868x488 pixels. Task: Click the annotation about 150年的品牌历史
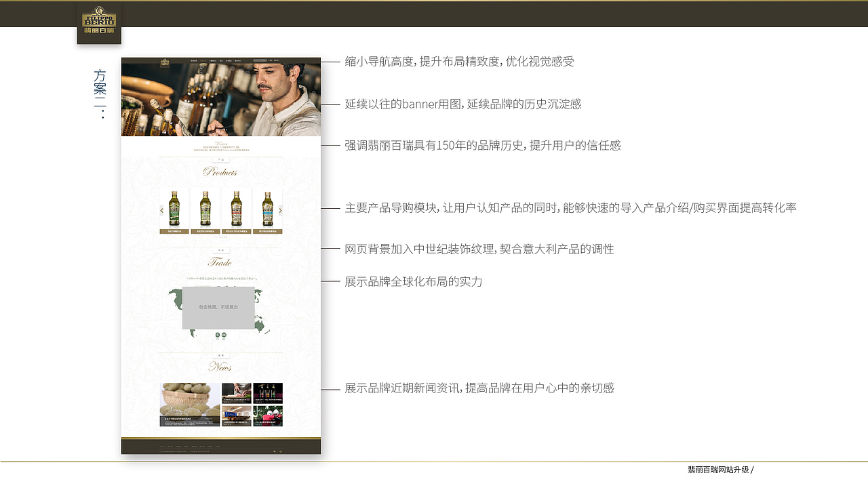(x=482, y=145)
